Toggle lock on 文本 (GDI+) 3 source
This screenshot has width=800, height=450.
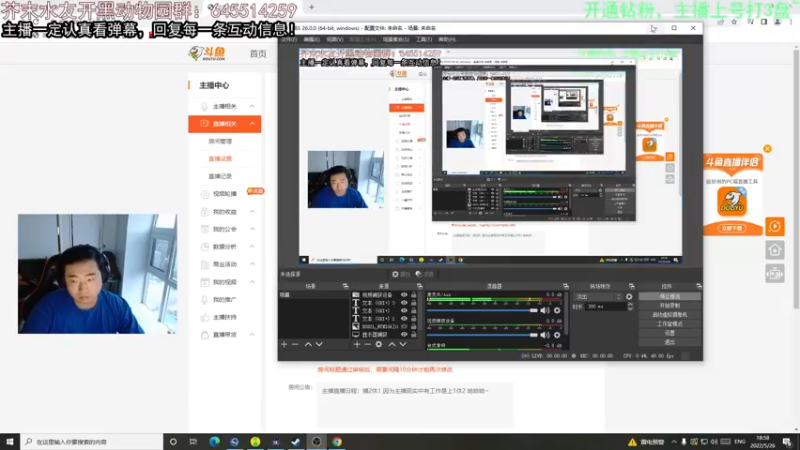click(414, 303)
